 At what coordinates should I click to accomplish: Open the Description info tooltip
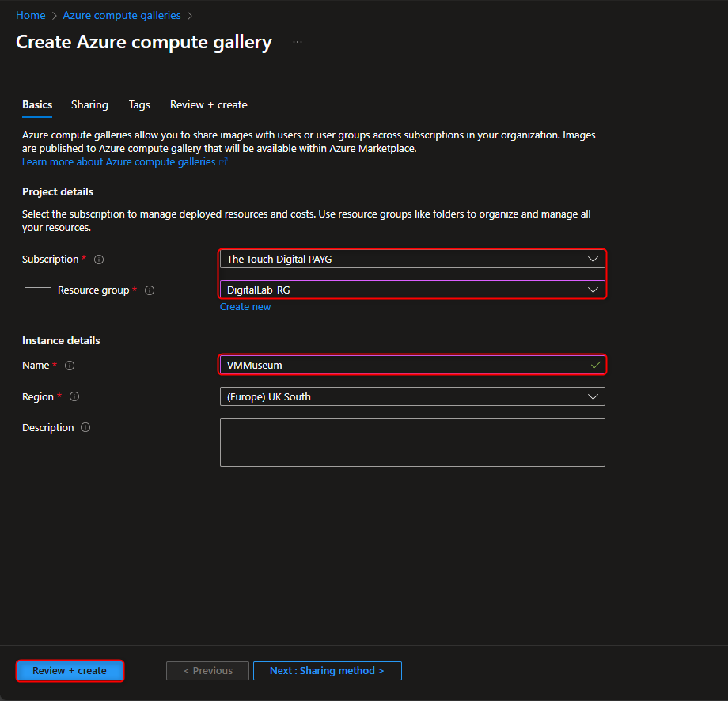(87, 427)
